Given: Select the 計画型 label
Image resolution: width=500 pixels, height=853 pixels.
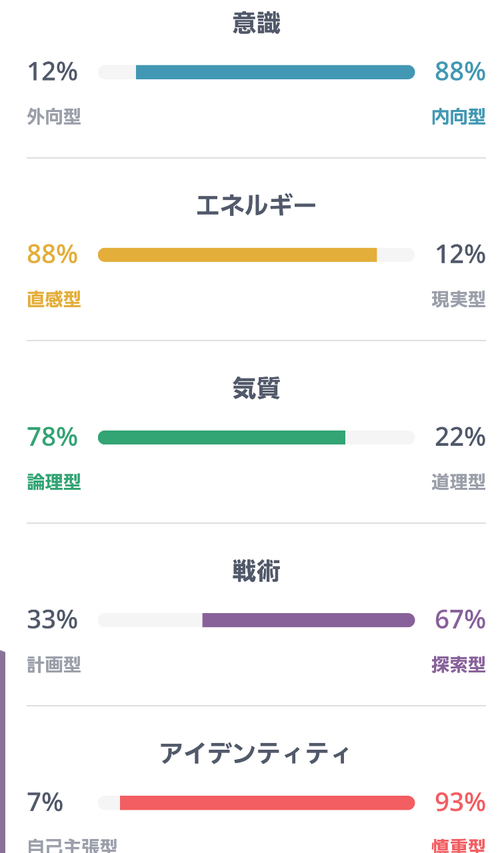Looking at the screenshot, I should click(x=54, y=665).
